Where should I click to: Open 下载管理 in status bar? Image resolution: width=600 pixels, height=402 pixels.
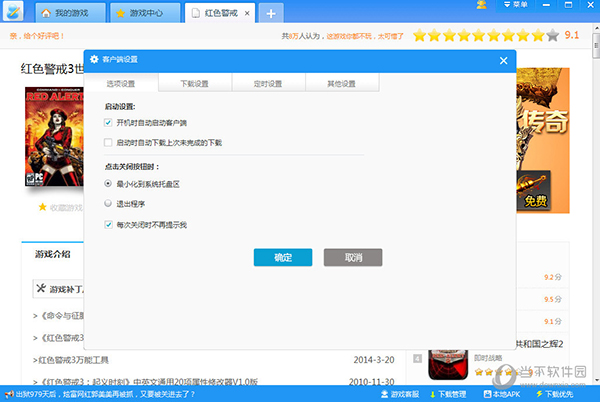coord(448,394)
